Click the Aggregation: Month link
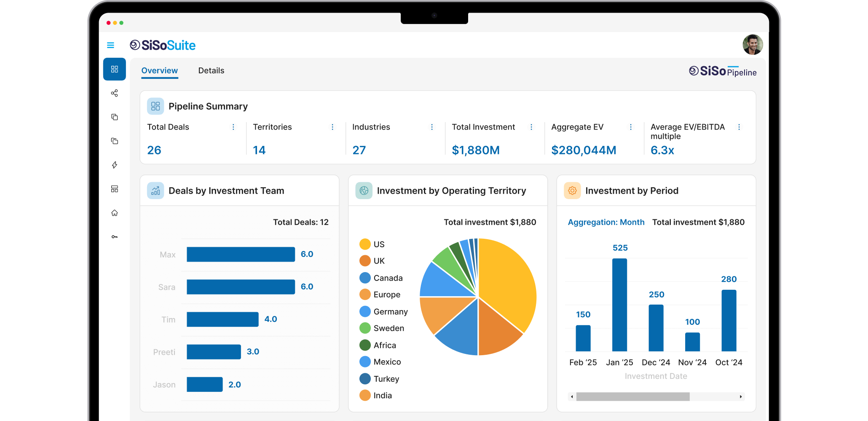Image resolution: width=868 pixels, height=421 pixels. (x=606, y=222)
